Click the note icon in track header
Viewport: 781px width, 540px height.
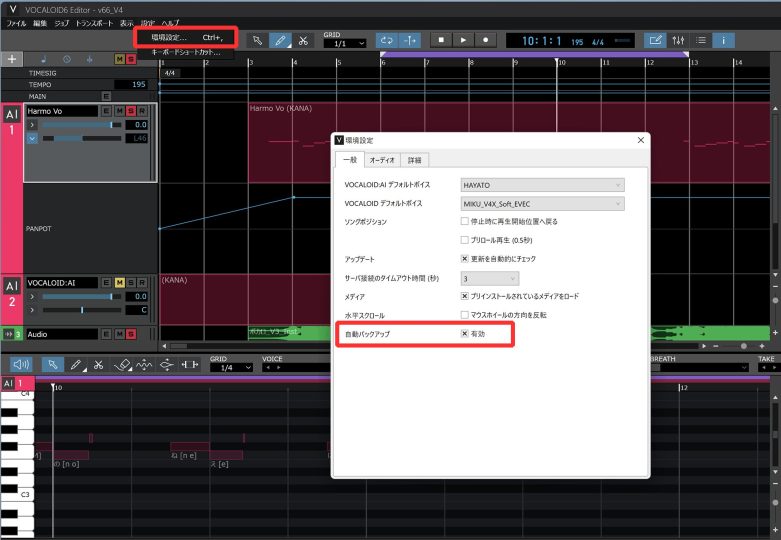43,59
